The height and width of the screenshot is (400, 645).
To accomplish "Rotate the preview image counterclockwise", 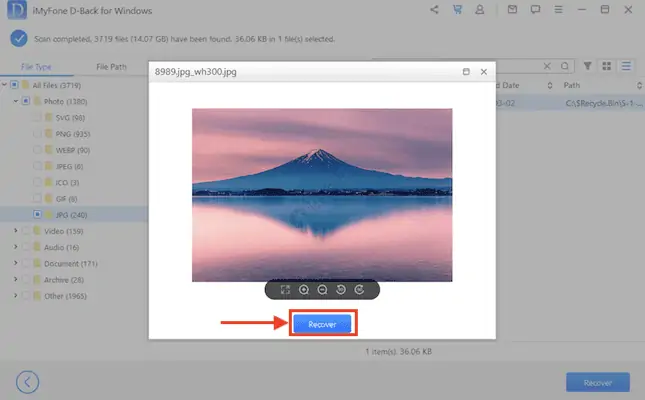I will coord(340,290).
